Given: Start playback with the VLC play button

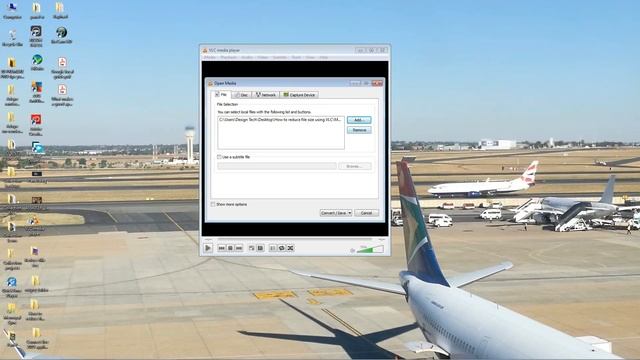Looking at the screenshot, I should click(x=208, y=248).
